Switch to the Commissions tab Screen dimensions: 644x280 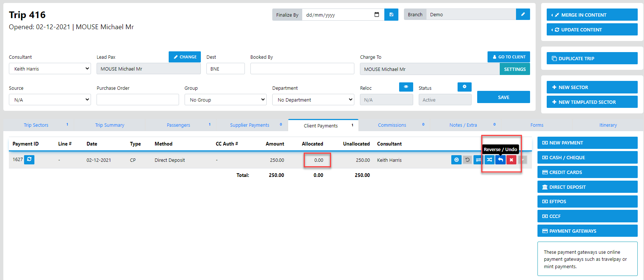point(392,125)
